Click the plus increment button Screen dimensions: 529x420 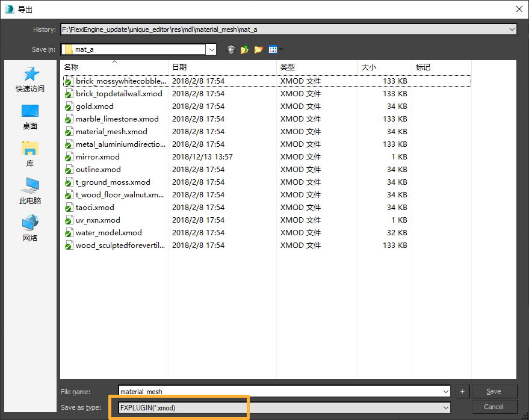click(462, 392)
